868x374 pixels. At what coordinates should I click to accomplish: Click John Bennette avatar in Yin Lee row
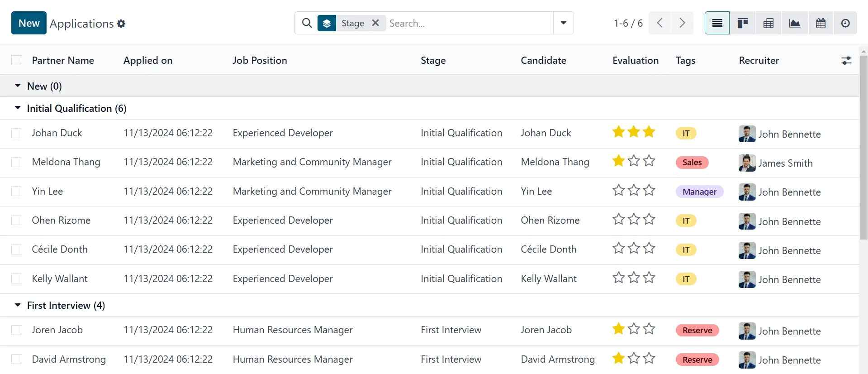click(747, 192)
